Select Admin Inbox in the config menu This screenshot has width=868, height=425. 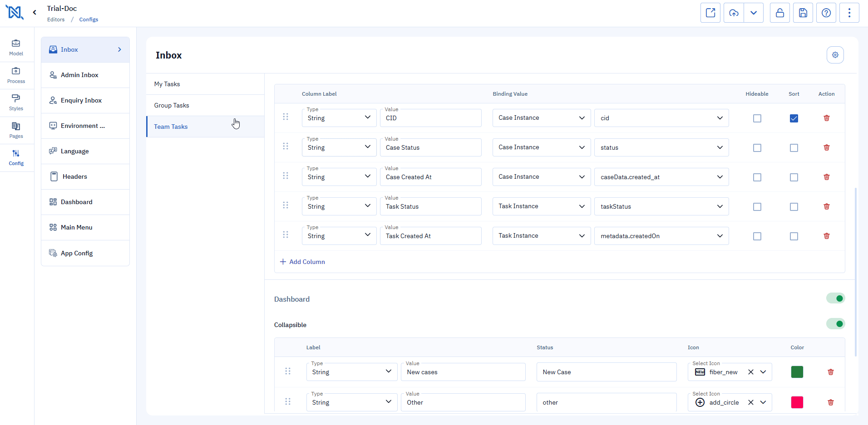click(x=85, y=75)
